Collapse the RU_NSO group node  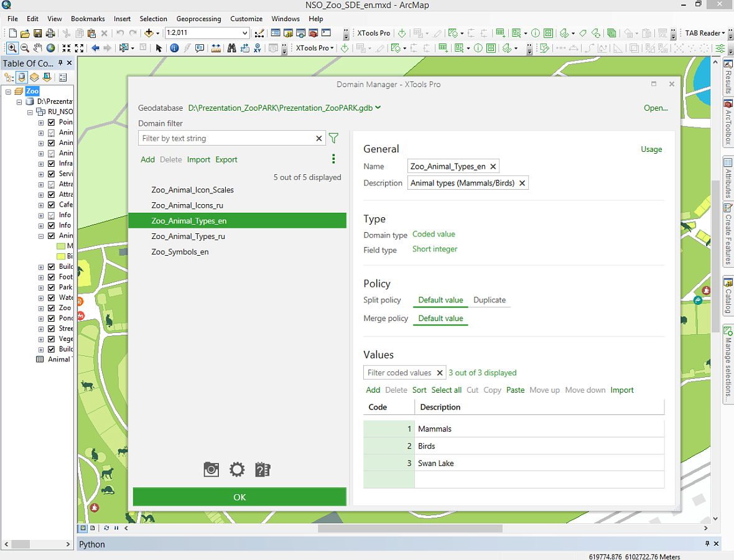[x=30, y=112]
